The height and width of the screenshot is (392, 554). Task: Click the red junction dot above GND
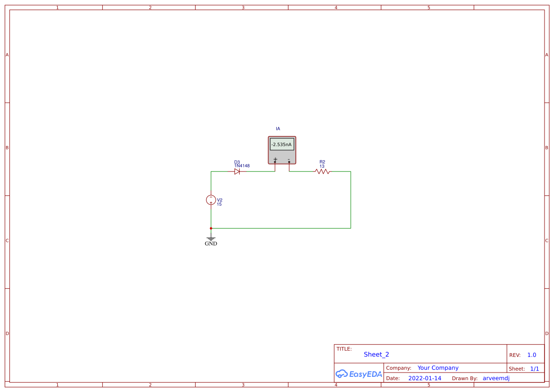tap(211, 228)
